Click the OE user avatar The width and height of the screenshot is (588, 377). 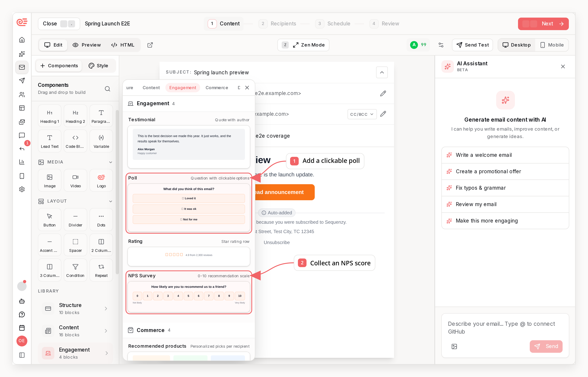point(22,341)
